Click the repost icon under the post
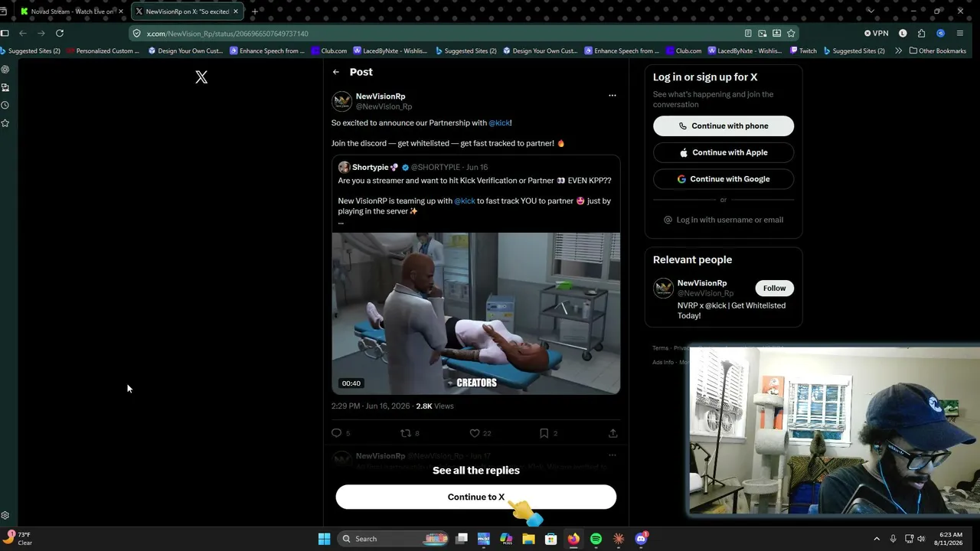 (x=406, y=433)
